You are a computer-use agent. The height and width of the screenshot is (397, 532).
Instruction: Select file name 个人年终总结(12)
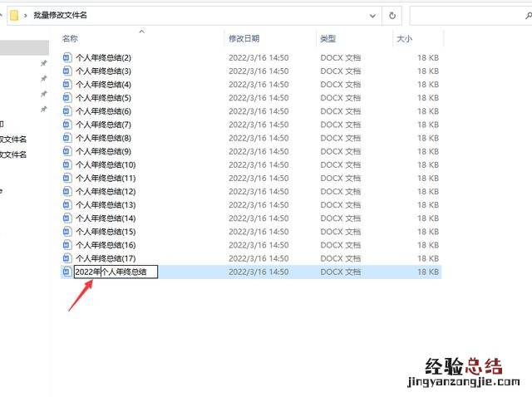pyautogui.click(x=106, y=192)
